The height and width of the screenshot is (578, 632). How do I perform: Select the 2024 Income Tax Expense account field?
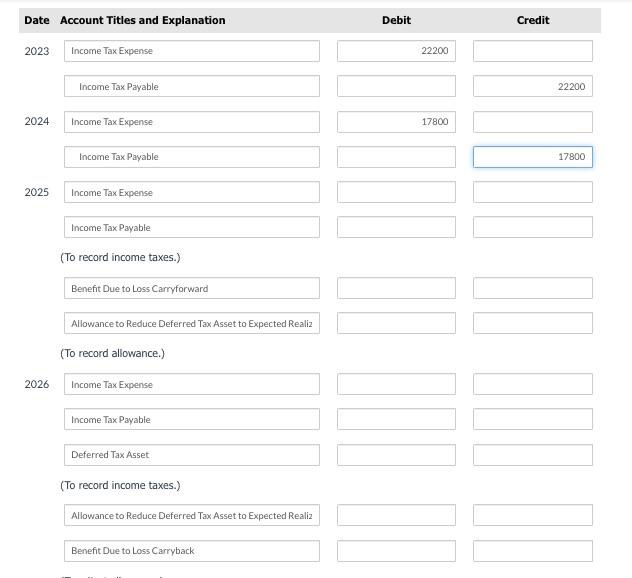(192, 122)
